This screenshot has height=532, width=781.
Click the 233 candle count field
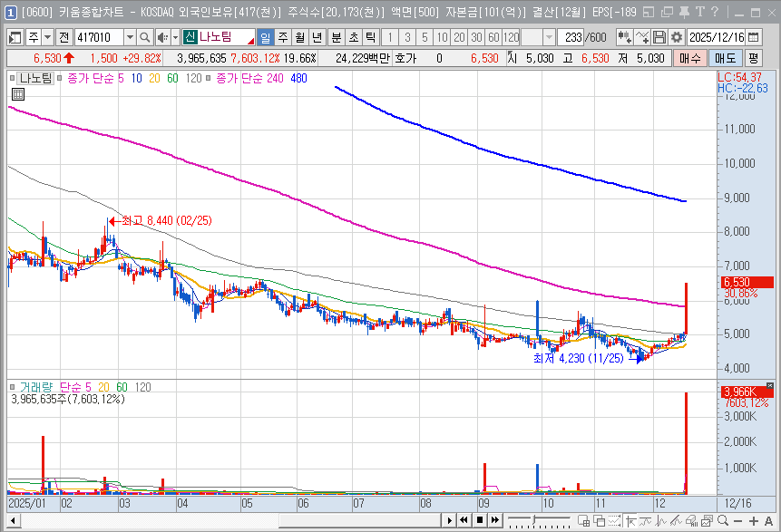[x=571, y=37]
